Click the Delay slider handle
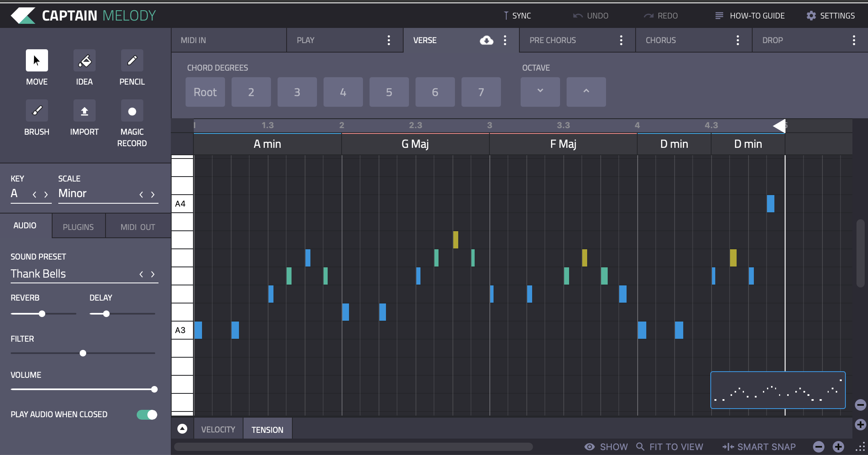 pos(106,314)
